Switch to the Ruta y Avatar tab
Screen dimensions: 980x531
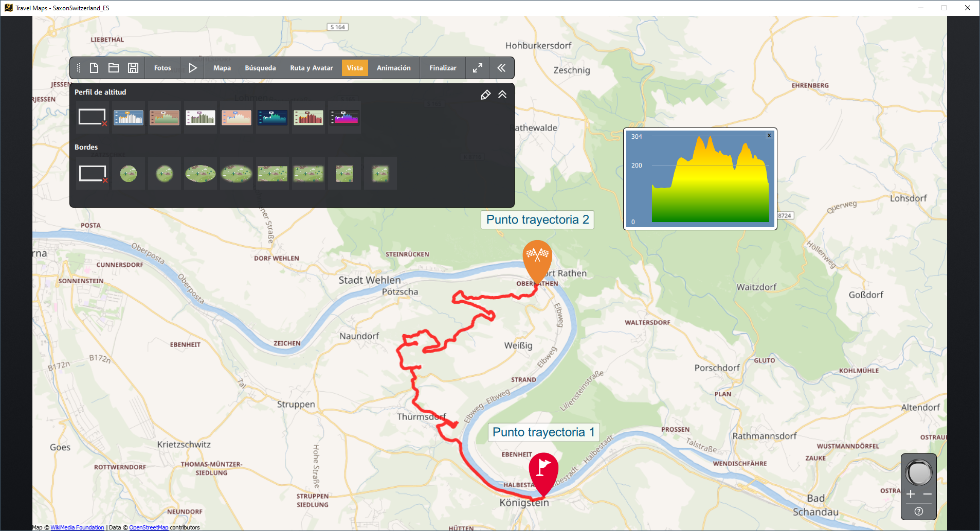pos(311,68)
